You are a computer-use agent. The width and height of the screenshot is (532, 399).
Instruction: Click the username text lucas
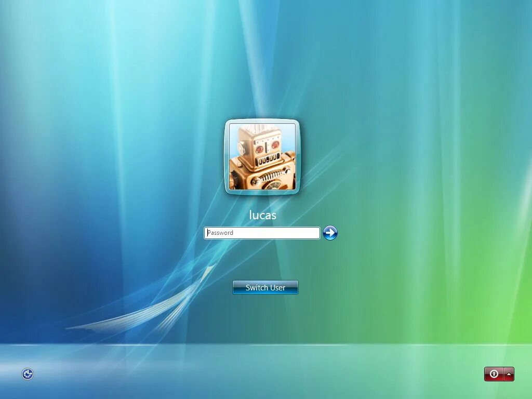click(x=262, y=215)
